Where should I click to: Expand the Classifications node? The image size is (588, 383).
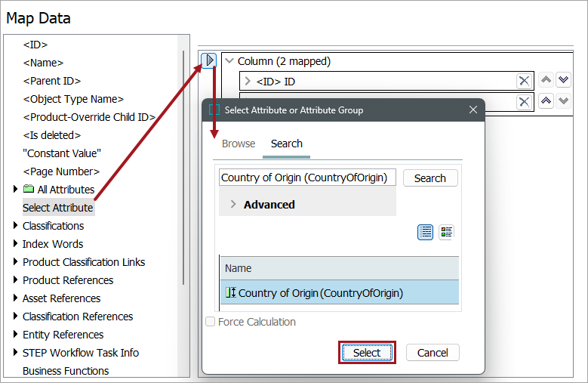pyautogui.click(x=15, y=225)
